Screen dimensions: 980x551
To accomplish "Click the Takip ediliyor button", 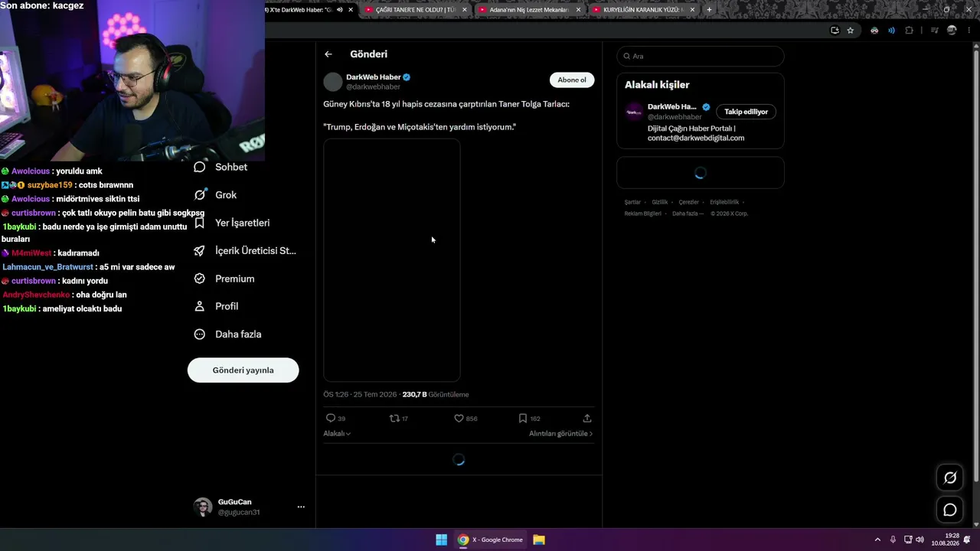I will pos(746,112).
